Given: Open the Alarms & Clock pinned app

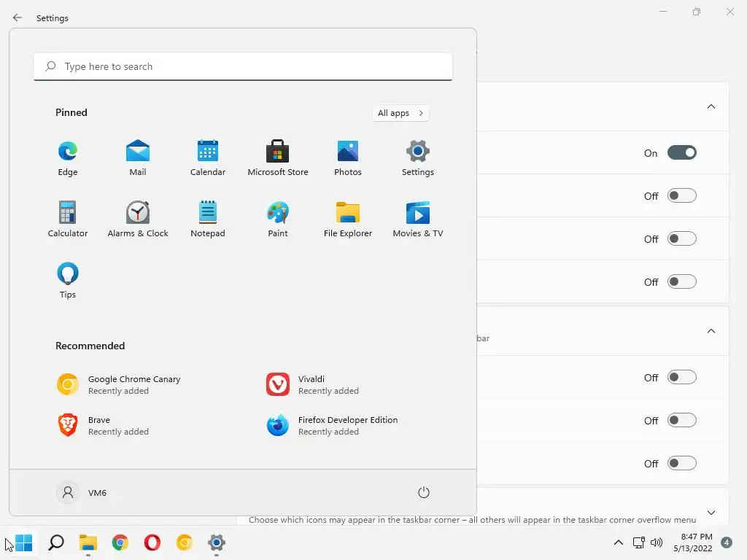Looking at the screenshot, I should (138, 219).
